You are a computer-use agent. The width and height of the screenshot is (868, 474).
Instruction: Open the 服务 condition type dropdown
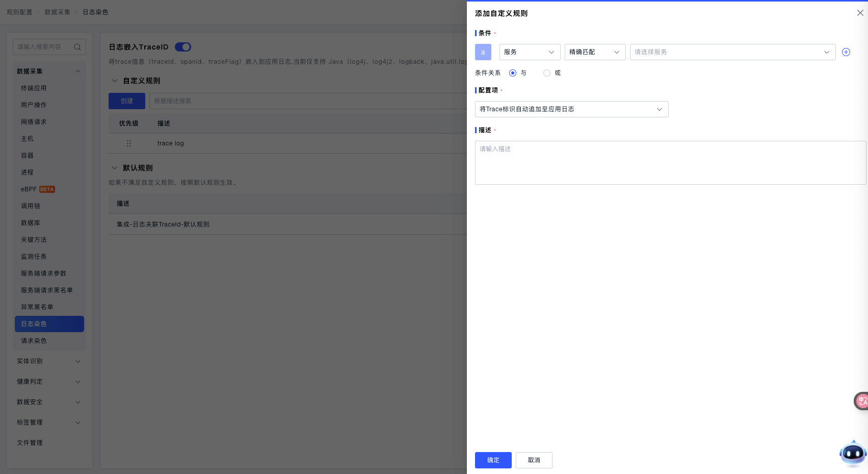(x=530, y=52)
